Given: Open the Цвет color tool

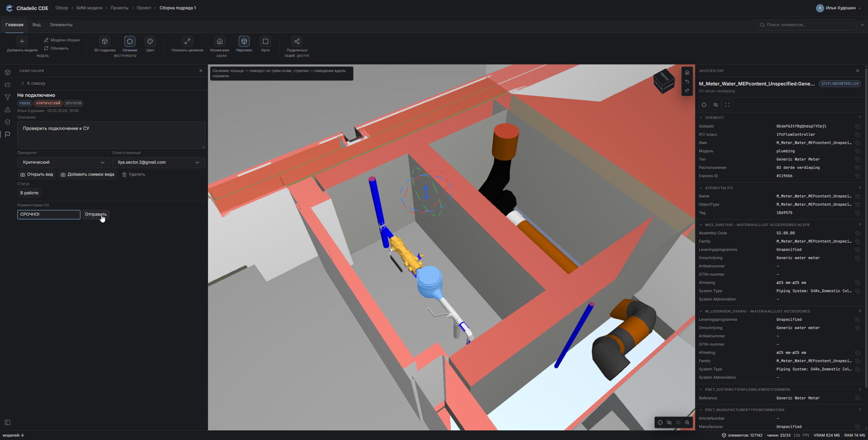Looking at the screenshot, I should pos(150,41).
